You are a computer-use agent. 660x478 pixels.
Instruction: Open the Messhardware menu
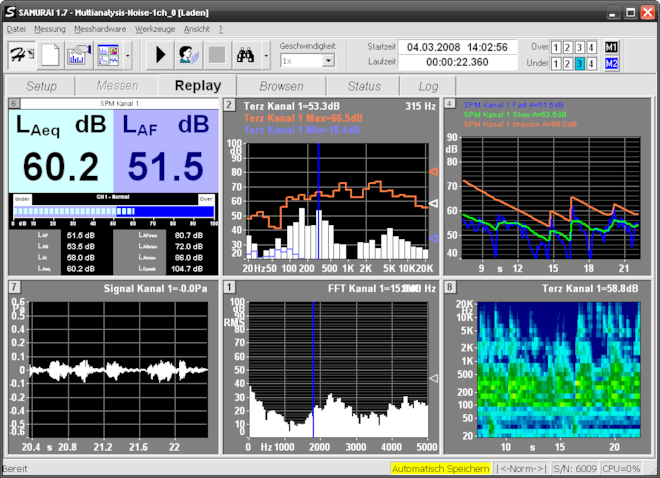[100, 29]
